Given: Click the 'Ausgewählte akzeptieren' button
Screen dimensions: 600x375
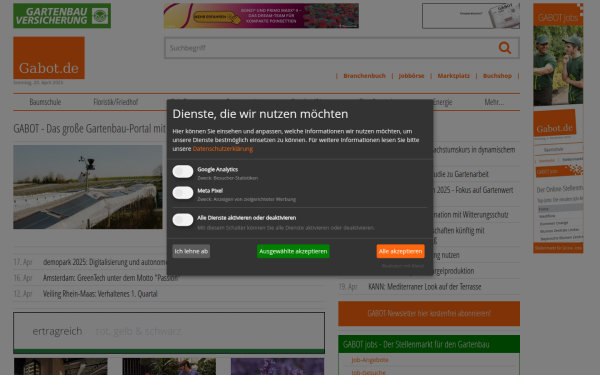Looking at the screenshot, I should pos(293,251).
